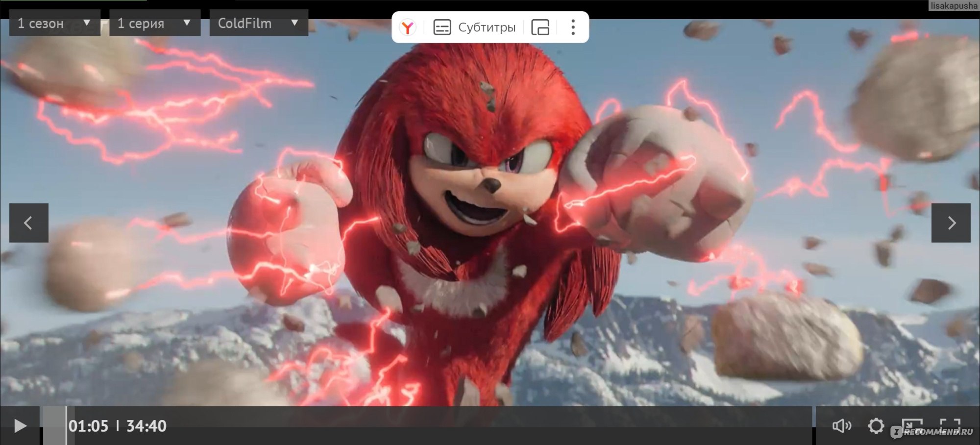The height and width of the screenshot is (445, 980).
Task: Open the three-dots more options menu
Action: point(573,27)
